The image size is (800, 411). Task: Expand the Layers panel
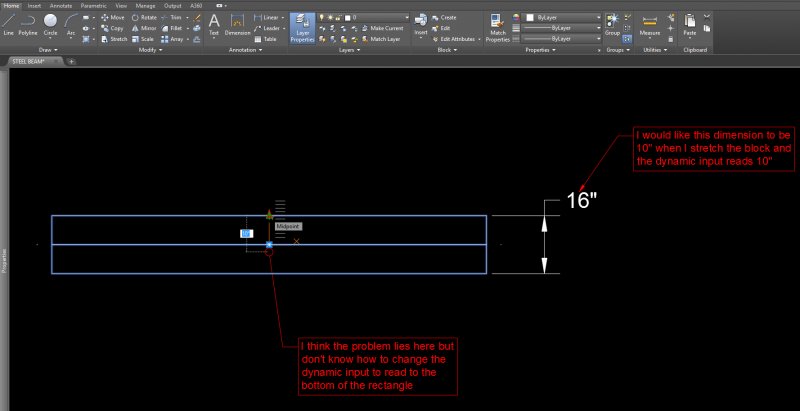349,50
